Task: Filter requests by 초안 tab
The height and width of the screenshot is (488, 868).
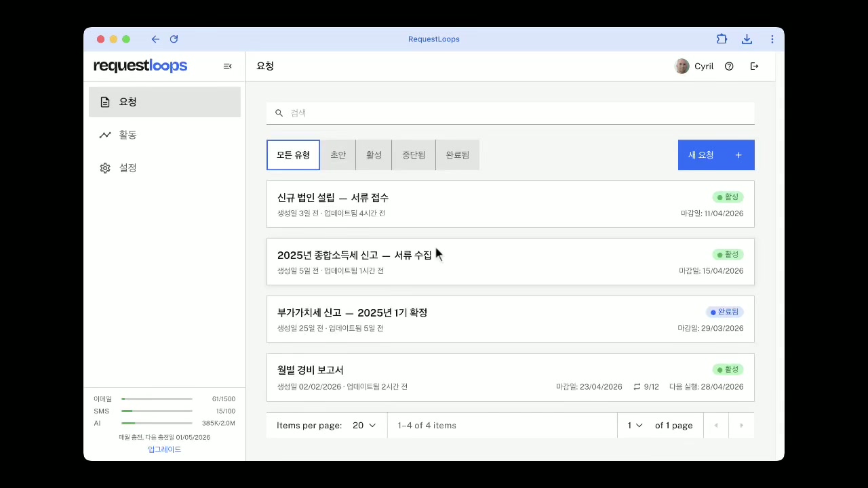Action: point(338,155)
